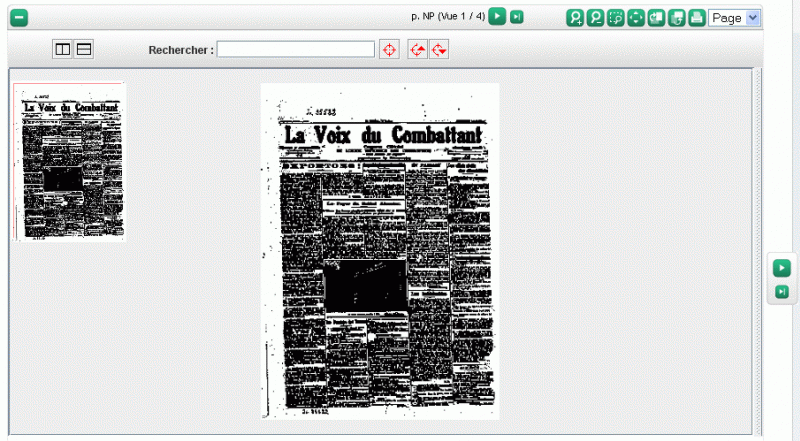Click the main newspaper page image
Viewport: 800px width, 441px height.
(380, 251)
